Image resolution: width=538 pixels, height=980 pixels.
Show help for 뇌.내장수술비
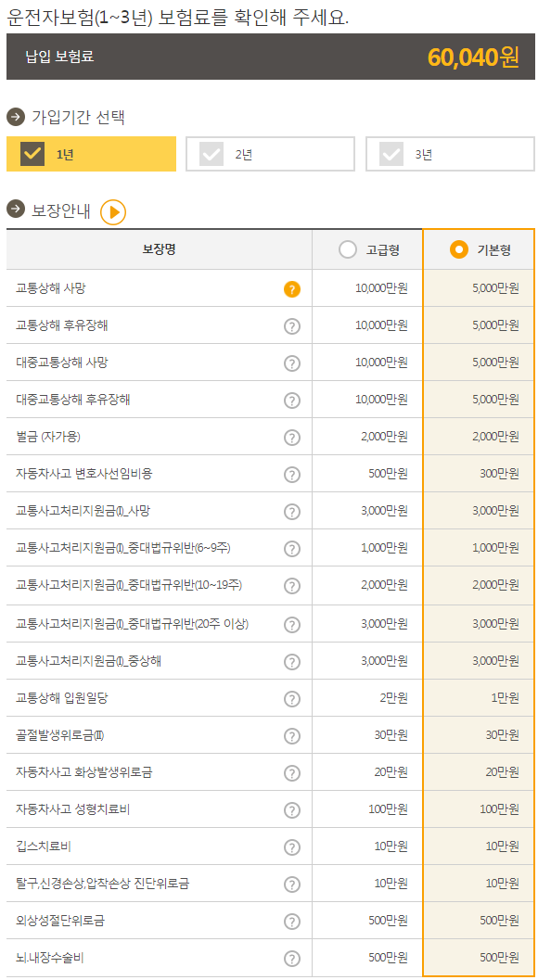(292, 958)
